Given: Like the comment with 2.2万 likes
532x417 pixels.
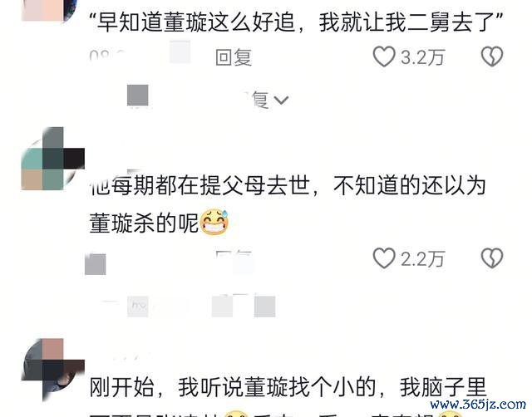Looking at the screenshot, I should click(x=384, y=258).
